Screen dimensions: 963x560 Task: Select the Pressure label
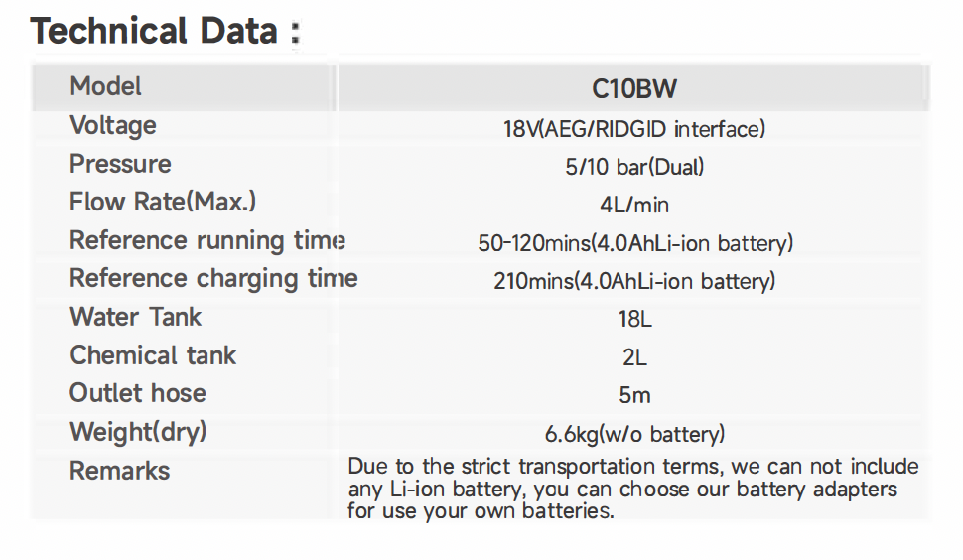click(120, 164)
